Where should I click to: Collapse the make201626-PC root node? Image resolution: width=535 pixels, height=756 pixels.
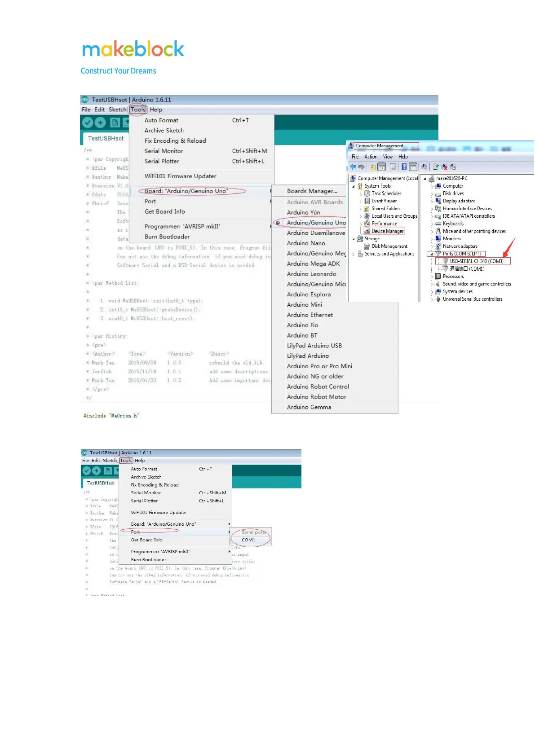click(425, 179)
